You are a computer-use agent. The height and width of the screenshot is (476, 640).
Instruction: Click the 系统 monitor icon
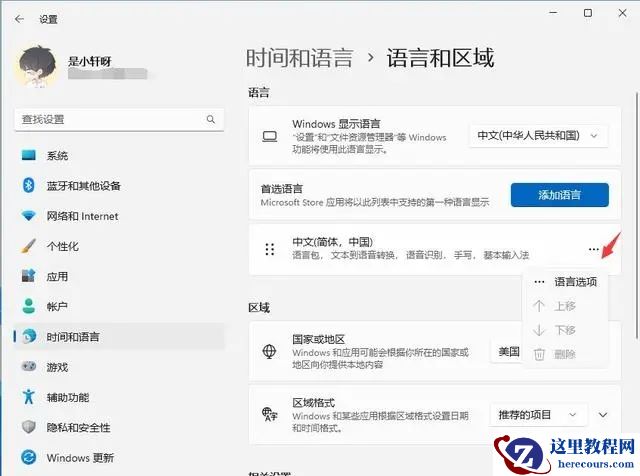(x=29, y=155)
